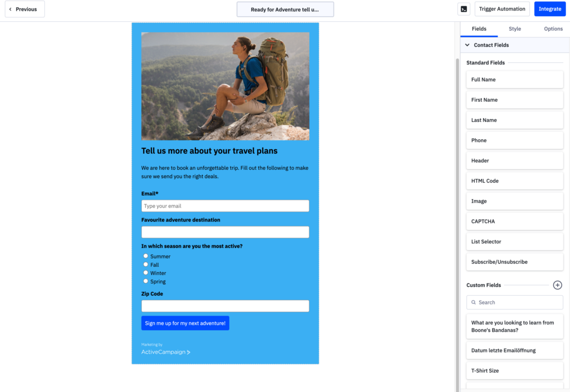Select the Summer radio button
Image resolution: width=570 pixels, height=392 pixels.
click(145, 256)
